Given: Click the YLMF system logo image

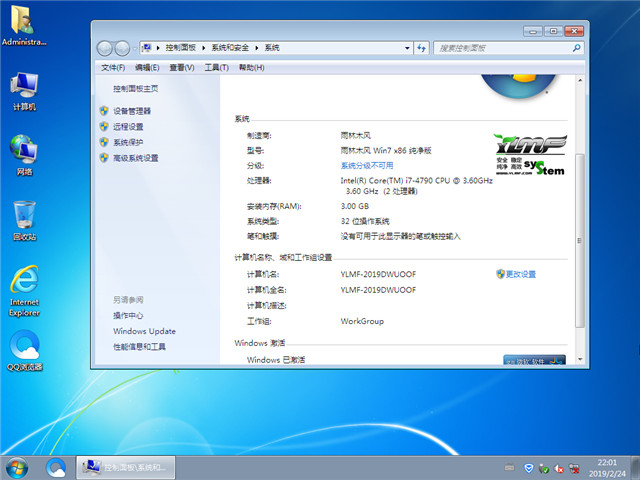Looking at the screenshot, I should click(531, 155).
